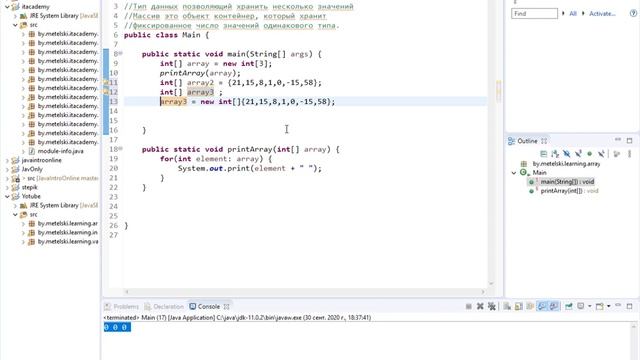Click the Activate... link
The height and width of the screenshot is (360, 640).
(602, 13)
